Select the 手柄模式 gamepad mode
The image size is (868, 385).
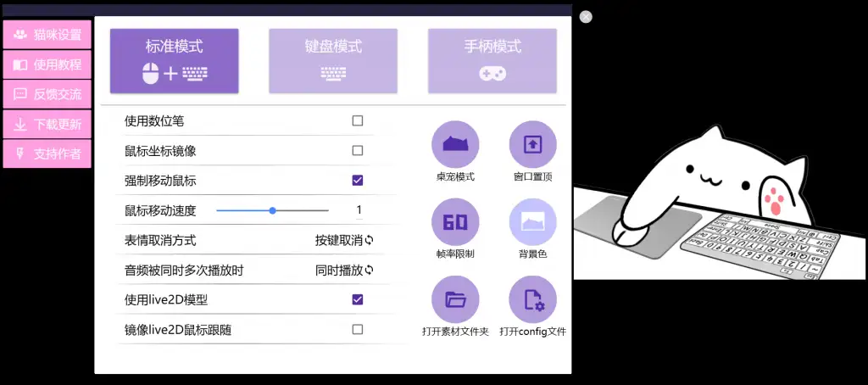pos(492,60)
